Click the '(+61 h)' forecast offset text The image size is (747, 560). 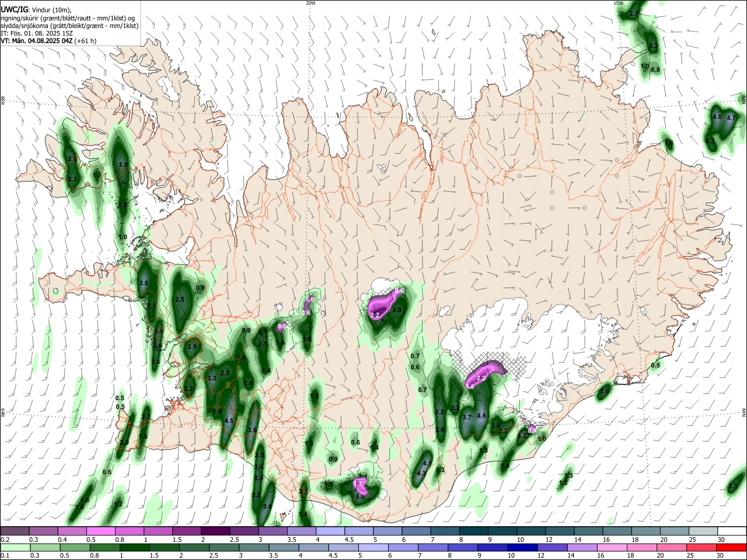(86, 41)
